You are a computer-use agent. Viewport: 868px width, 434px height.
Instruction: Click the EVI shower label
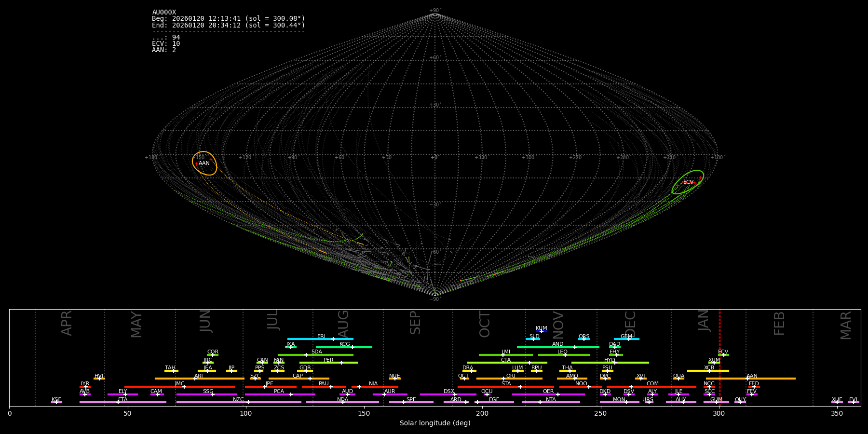[853, 400]
